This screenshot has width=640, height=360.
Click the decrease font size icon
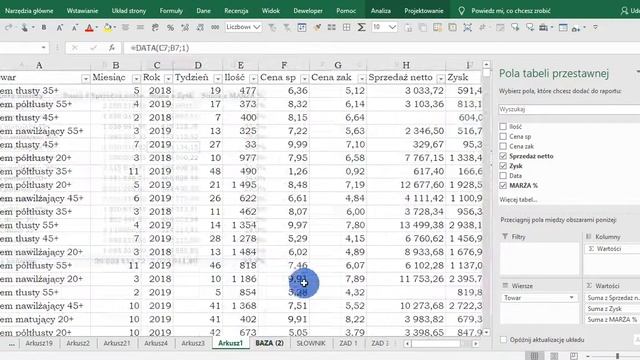75,28
